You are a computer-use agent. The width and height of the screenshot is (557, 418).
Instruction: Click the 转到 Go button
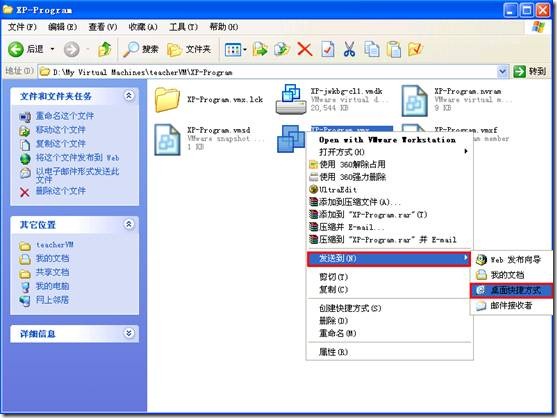[x=529, y=72]
